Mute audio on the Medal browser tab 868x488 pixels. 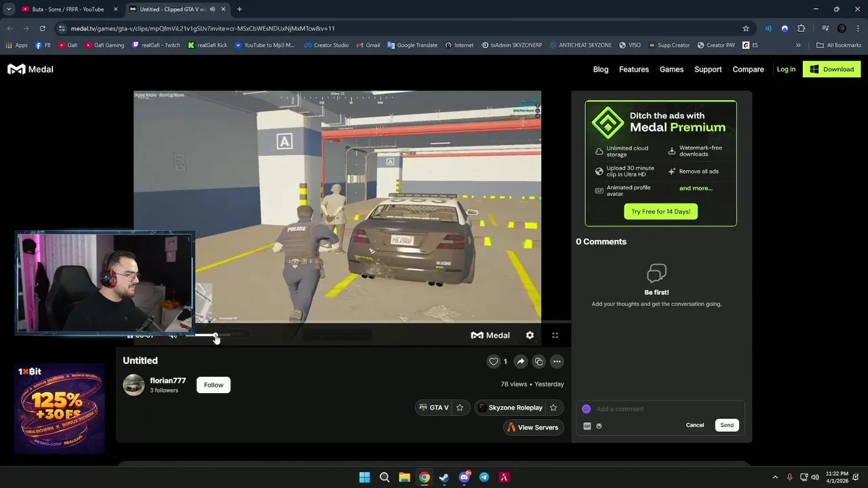click(212, 9)
